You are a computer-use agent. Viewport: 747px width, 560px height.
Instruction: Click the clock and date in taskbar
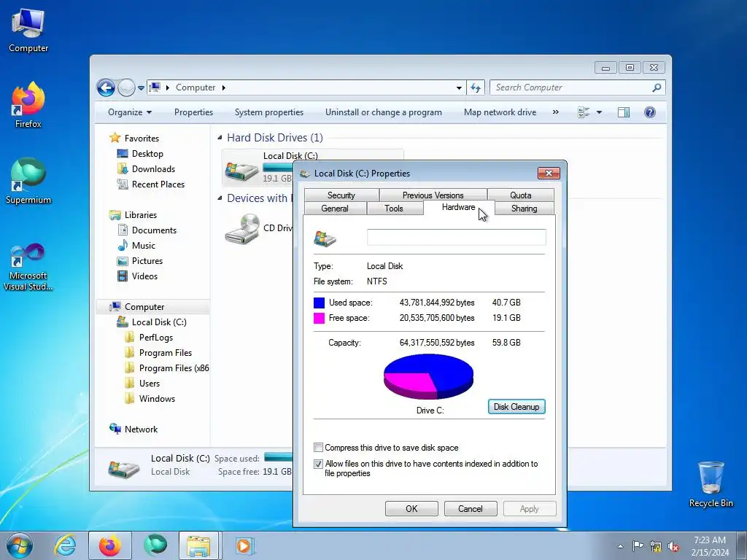click(x=710, y=546)
